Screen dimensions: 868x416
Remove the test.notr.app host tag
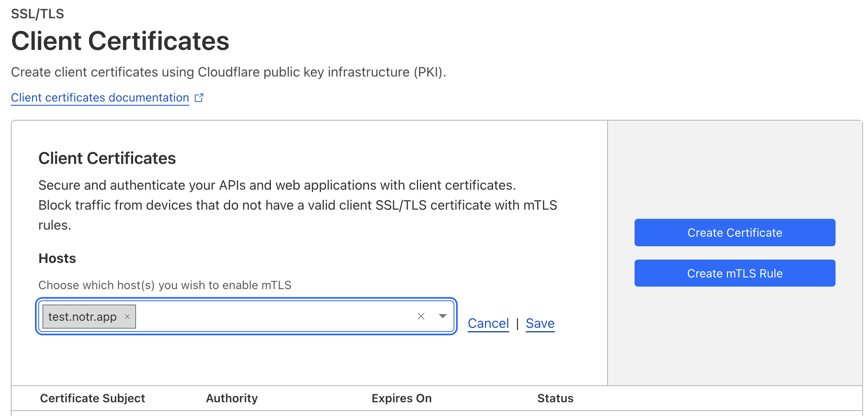[127, 317]
